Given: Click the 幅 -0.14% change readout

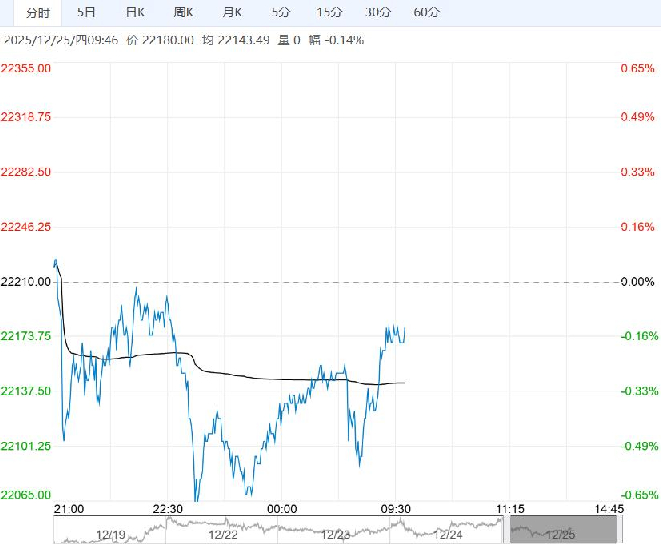Looking at the screenshot, I should (x=336, y=40).
